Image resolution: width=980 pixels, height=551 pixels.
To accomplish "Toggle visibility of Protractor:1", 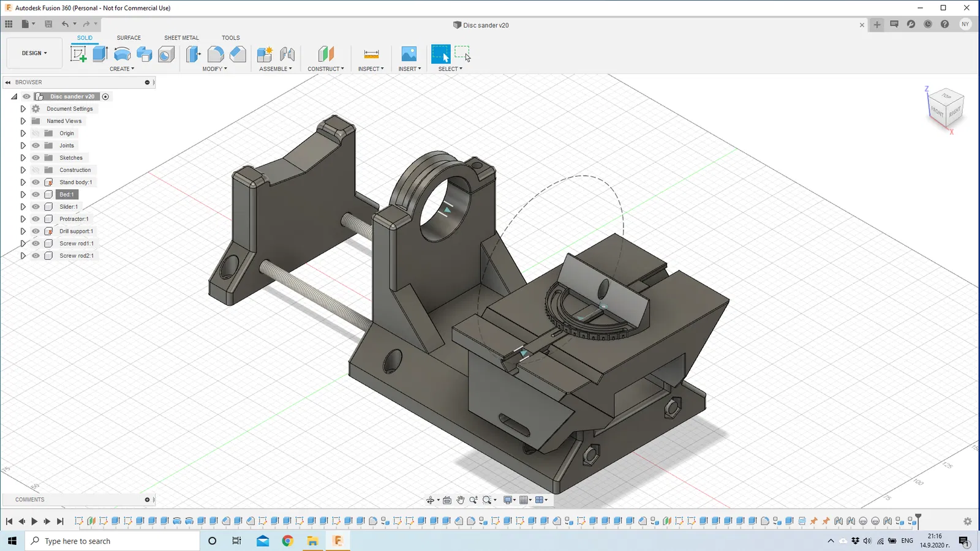I will coord(36,219).
